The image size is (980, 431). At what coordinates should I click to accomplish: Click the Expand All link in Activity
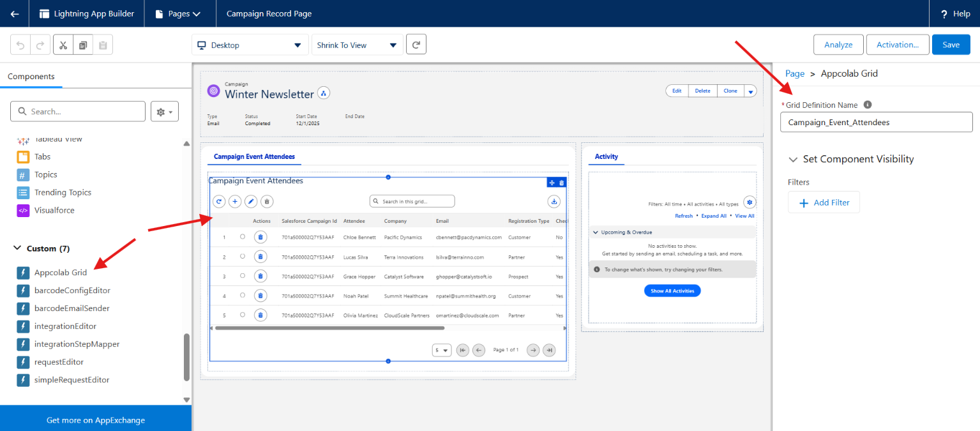tap(714, 216)
